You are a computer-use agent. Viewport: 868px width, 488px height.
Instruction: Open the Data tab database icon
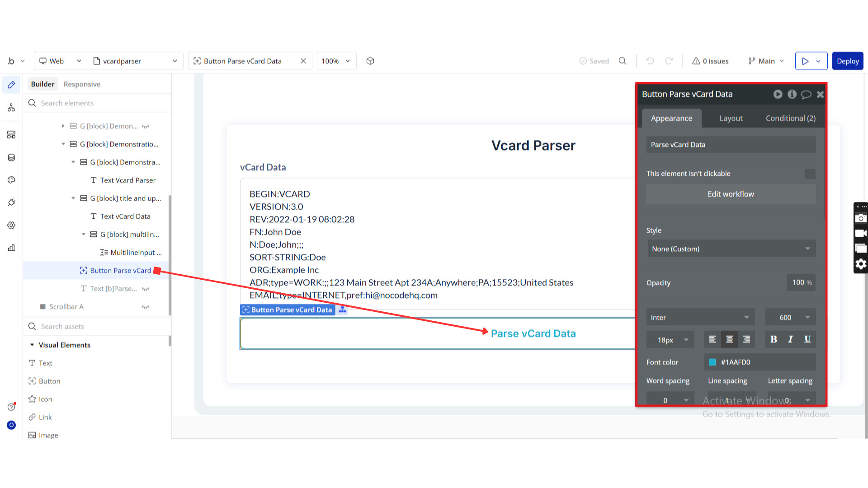click(x=11, y=157)
